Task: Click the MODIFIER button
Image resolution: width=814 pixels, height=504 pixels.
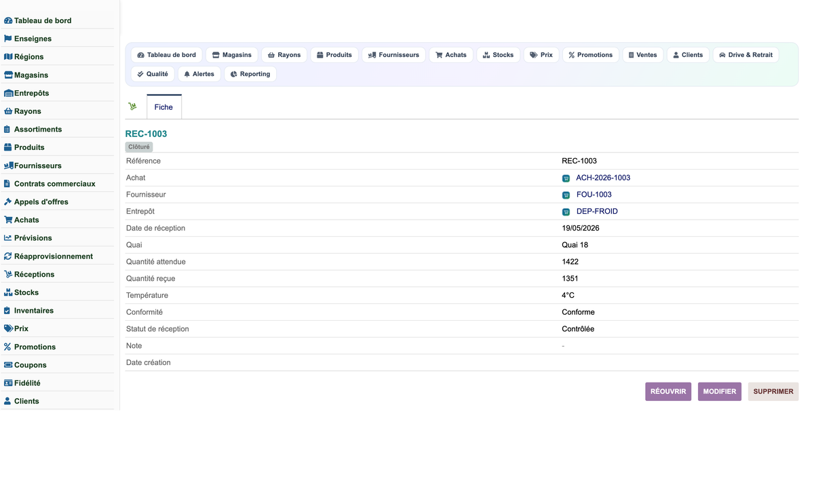Action: (x=720, y=391)
